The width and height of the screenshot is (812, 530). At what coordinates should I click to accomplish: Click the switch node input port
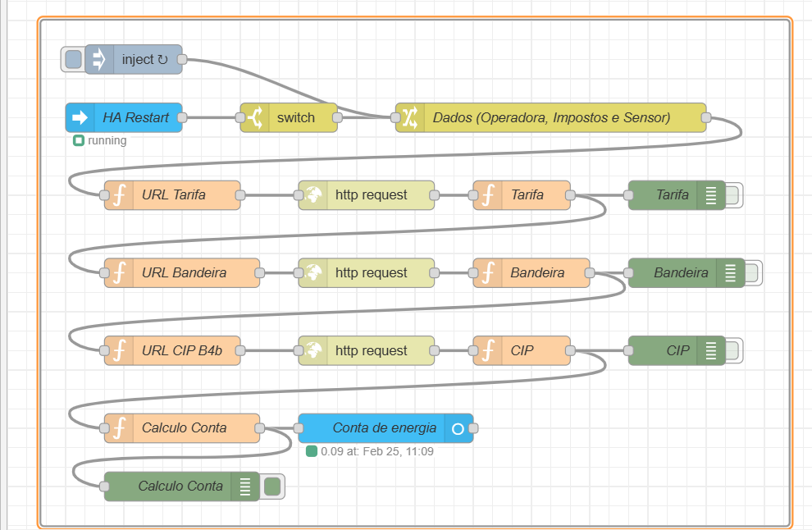pos(240,117)
